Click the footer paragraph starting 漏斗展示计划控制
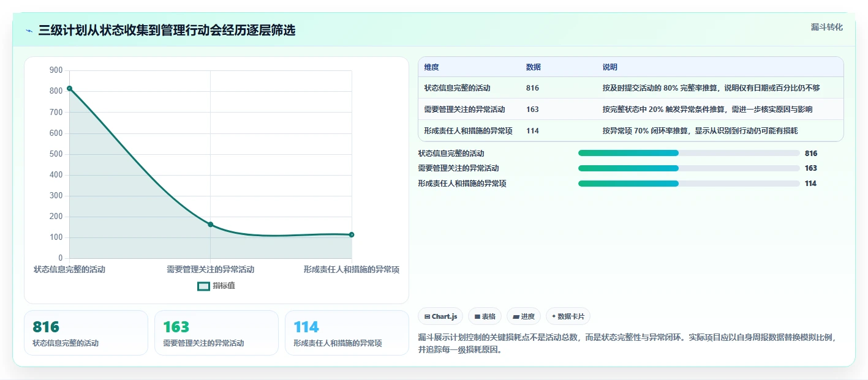 pyautogui.click(x=627, y=344)
